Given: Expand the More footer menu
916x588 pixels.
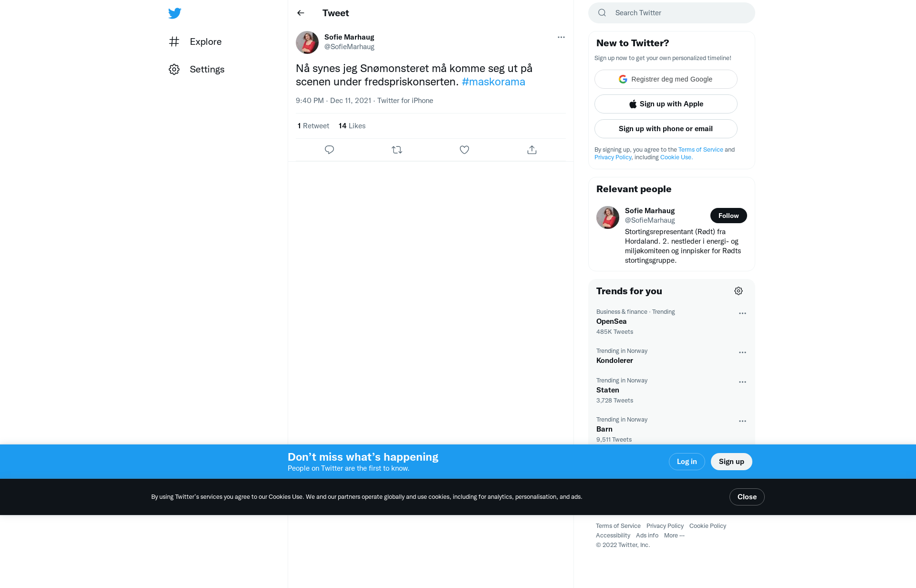Looking at the screenshot, I should click(674, 536).
